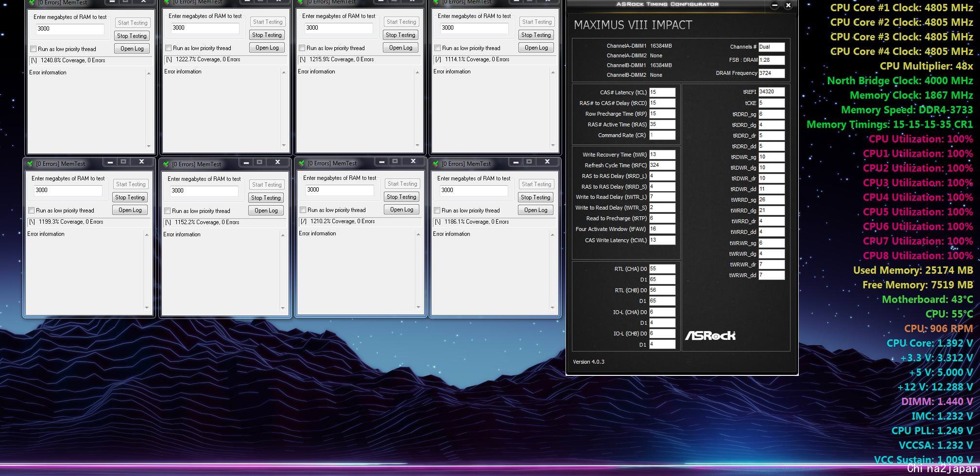The image size is (980, 476).
Task: Click the Command Rate (CR) field
Action: point(662,135)
